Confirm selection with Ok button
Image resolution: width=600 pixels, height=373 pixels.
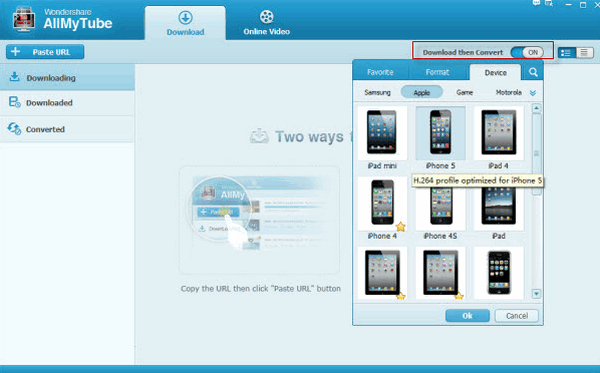click(467, 316)
